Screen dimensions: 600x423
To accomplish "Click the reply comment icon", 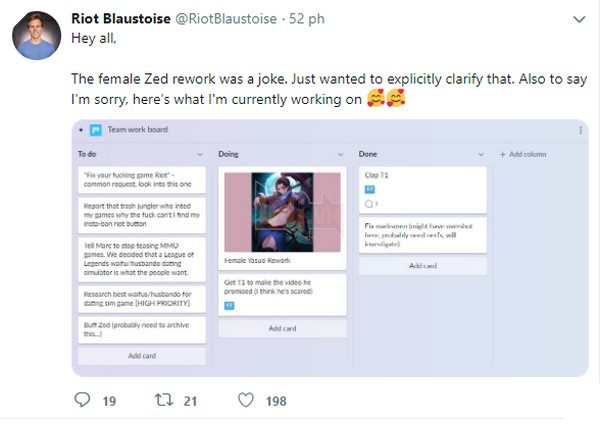I will coord(83,401).
